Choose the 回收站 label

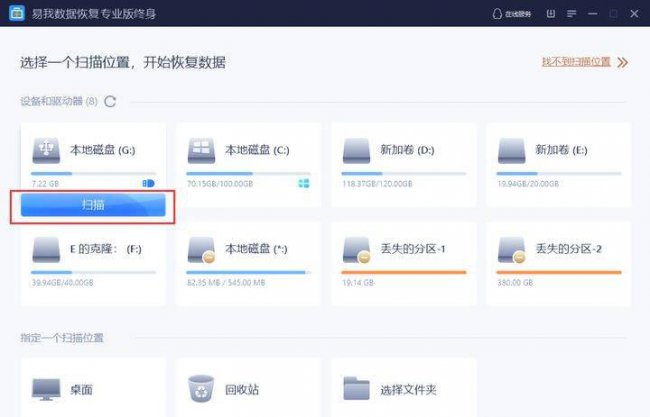pos(242,390)
